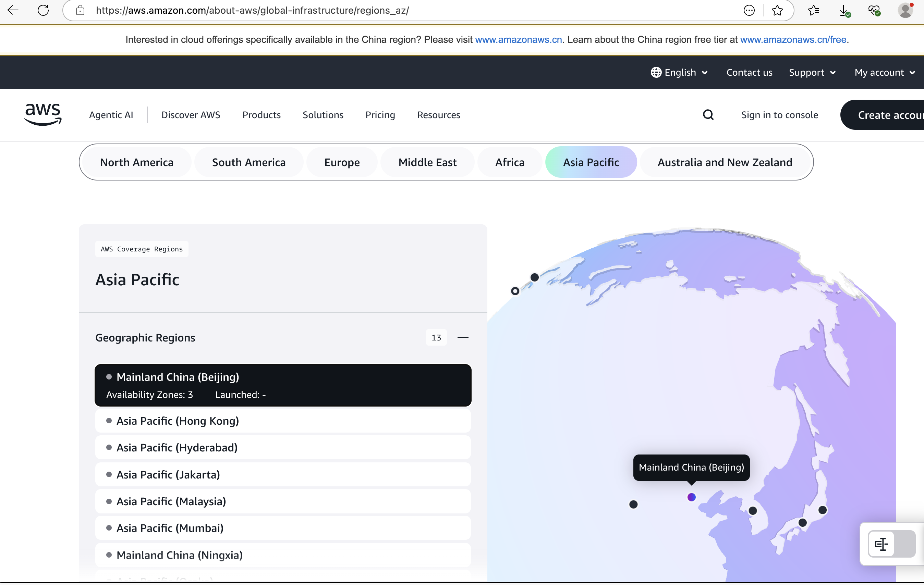Open the Products menu
924x585 pixels.
coord(261,115)
